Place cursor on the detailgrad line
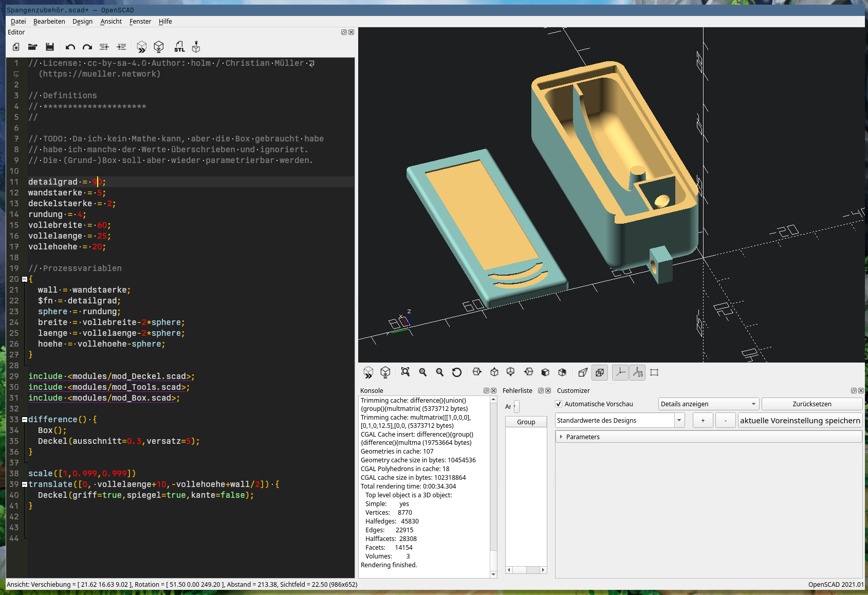The height and width of the screenshot is (595, 868). coord(67,182)
